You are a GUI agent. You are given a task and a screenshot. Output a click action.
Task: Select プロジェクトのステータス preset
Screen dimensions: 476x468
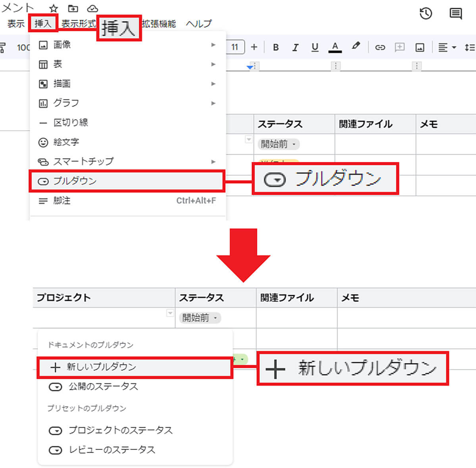tap(135, 430)
